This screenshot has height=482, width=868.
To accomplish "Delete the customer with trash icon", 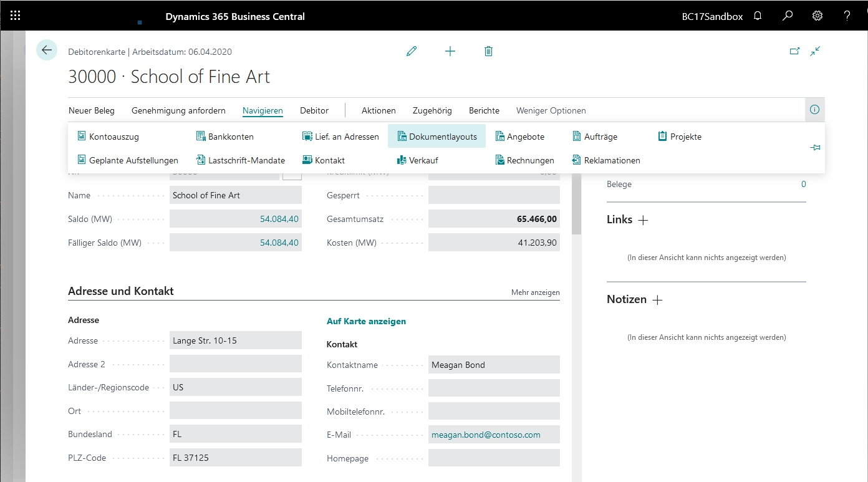I will click(x=488, y=51).
